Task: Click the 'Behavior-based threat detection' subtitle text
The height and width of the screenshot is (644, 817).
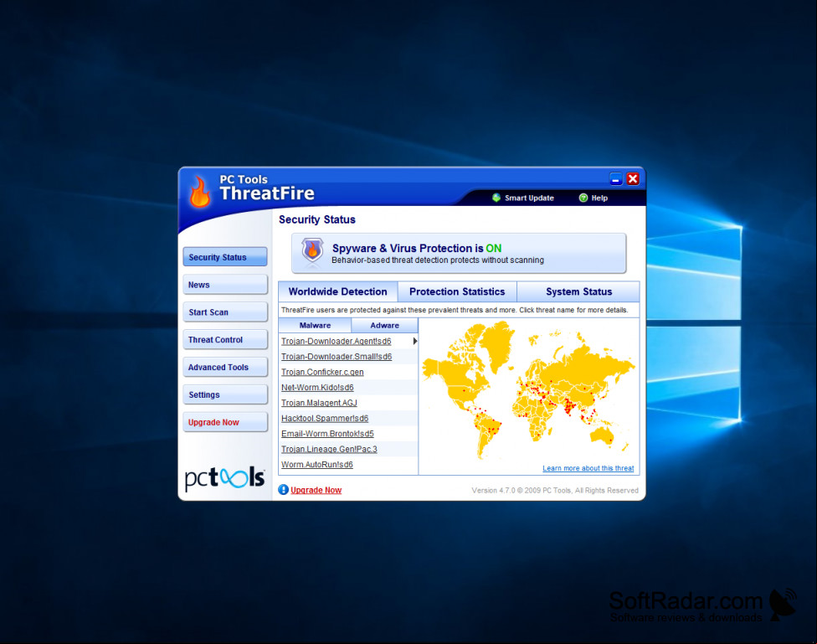Action: click(x=438, y=260)
